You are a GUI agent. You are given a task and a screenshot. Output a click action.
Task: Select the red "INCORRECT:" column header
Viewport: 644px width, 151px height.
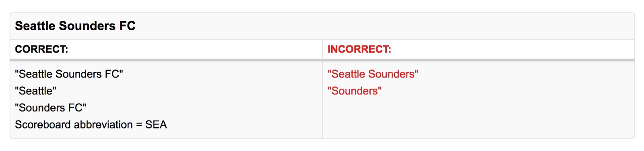point(359,49)
